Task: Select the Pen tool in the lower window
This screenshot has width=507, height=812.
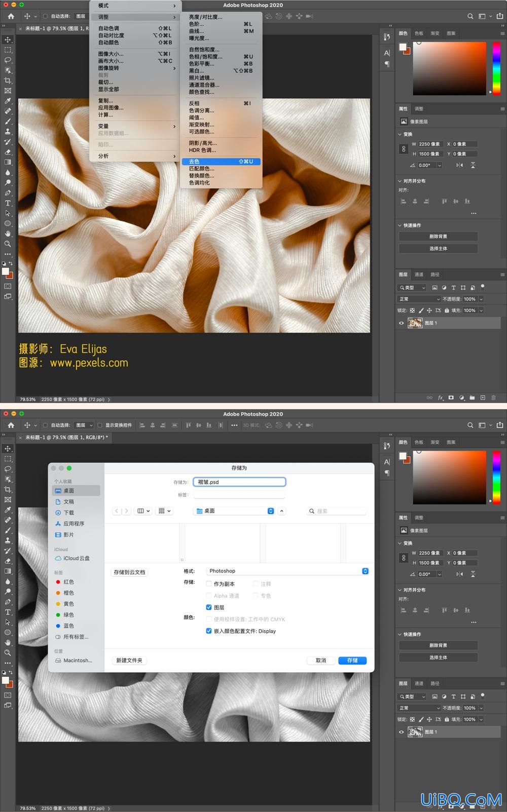Action: click(8, 602)
